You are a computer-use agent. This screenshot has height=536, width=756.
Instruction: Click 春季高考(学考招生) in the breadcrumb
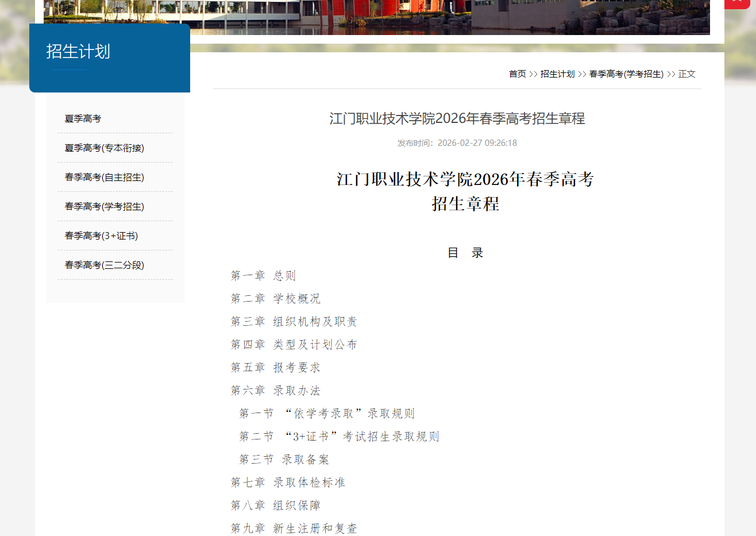[x=625, y=74]
